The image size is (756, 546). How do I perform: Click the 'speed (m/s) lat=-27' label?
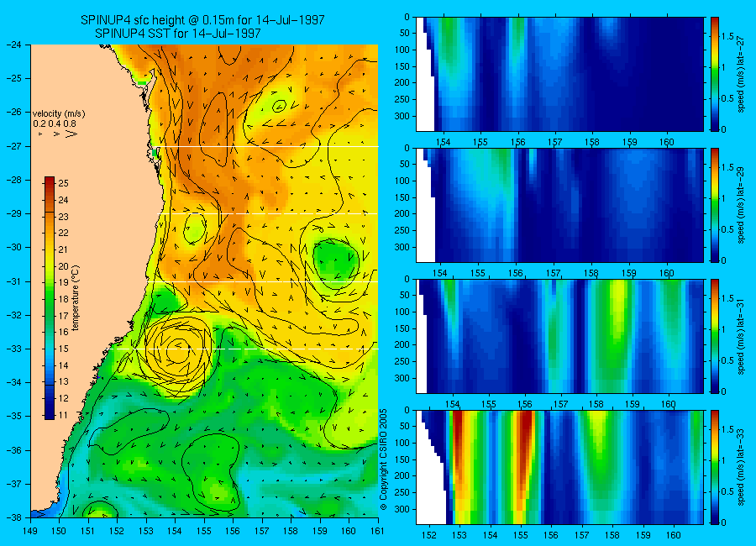[742, 74]
